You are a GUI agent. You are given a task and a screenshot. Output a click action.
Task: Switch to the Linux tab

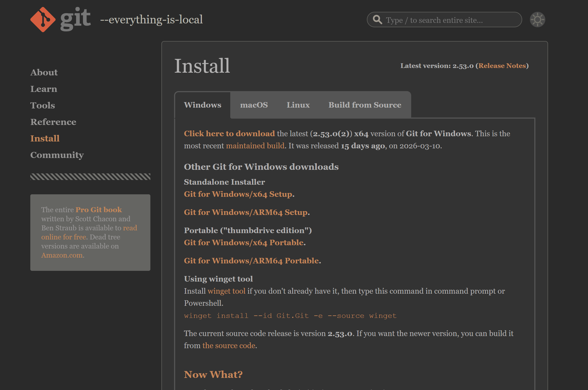point(298,105)
